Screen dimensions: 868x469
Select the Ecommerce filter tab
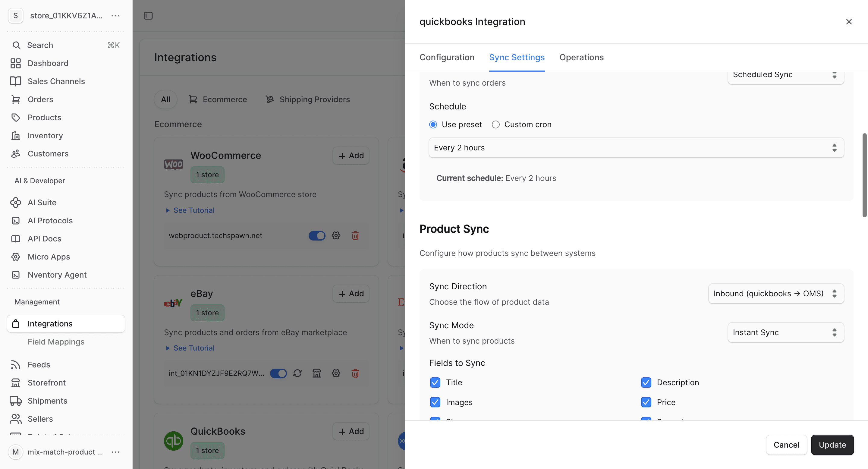pyautogui.click(x=218, y=99)
